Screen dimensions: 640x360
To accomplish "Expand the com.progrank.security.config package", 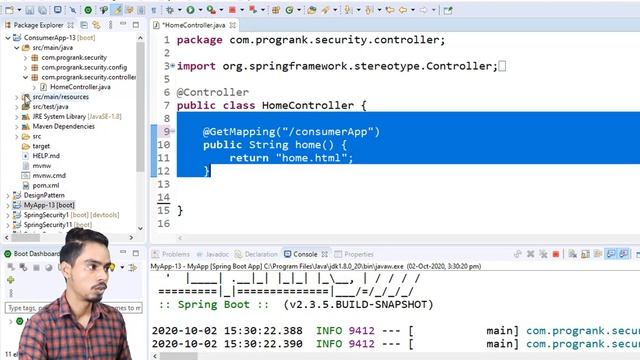I will (x=26, y=67).
